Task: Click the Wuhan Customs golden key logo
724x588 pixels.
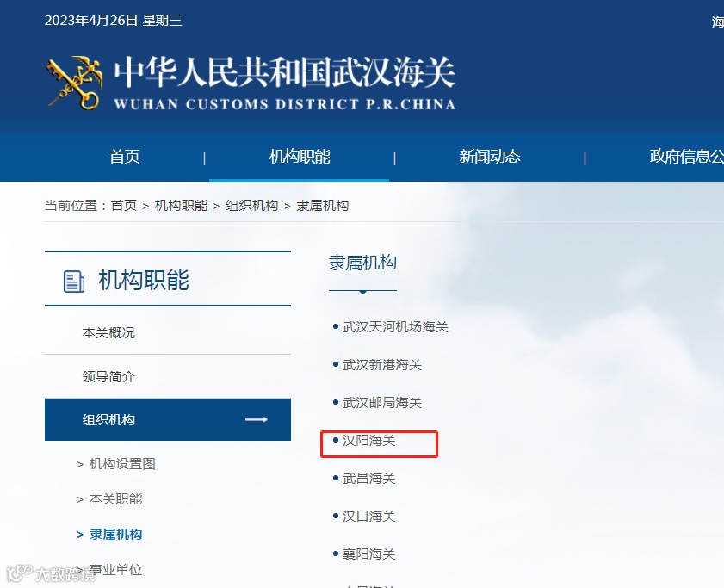Action: [74, 83]
